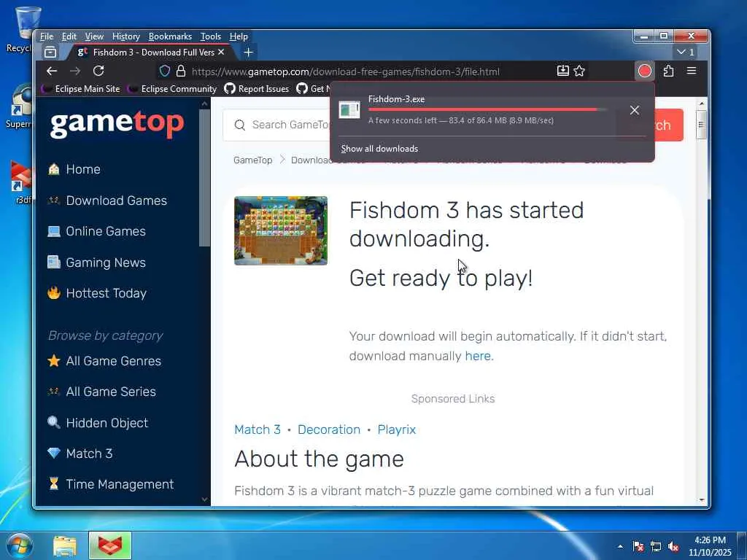Image resolution: width=747 pixels, height=560 pixels.
Task: Open Eclipse Main Site bookmark
Action: pos(81,88)
